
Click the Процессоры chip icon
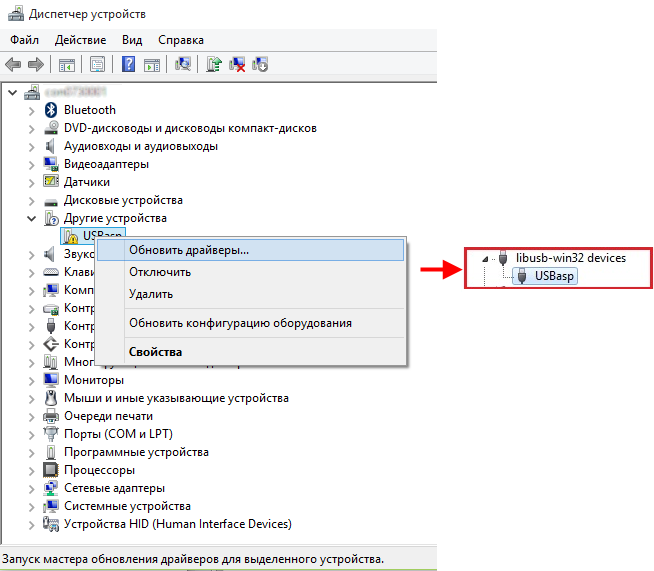(x=51, y=470)
